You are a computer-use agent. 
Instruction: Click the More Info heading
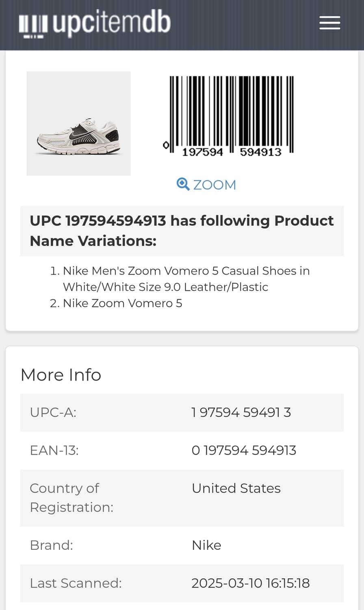(61, 375)
